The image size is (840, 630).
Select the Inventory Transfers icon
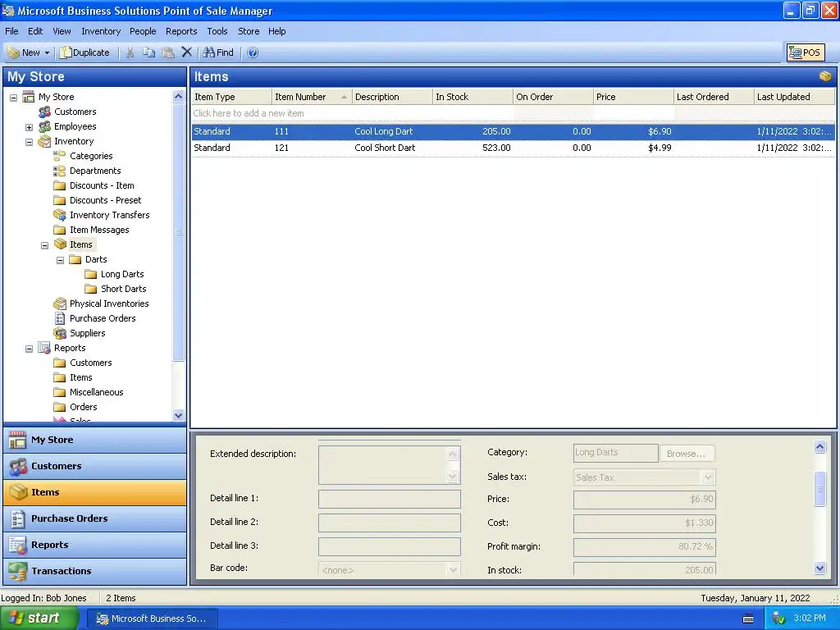(59, 215)
